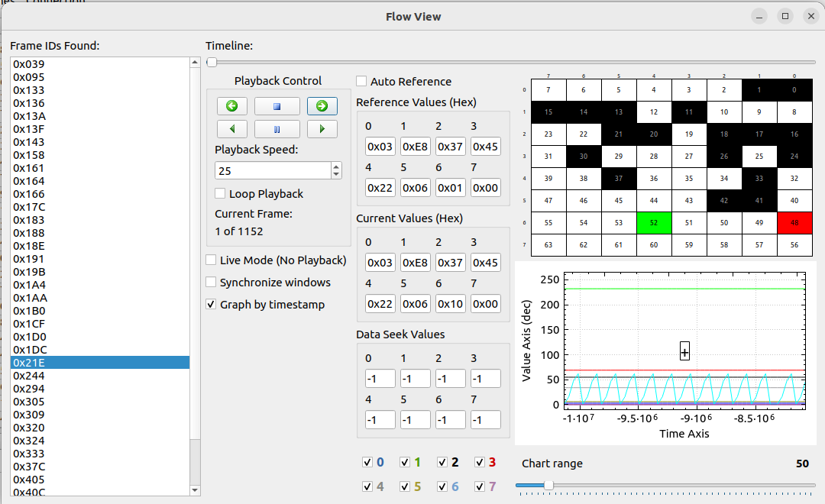Click Current Values byte 6 field 0x10
Viewport: 825px width, 504px height.
coord(451,304)
